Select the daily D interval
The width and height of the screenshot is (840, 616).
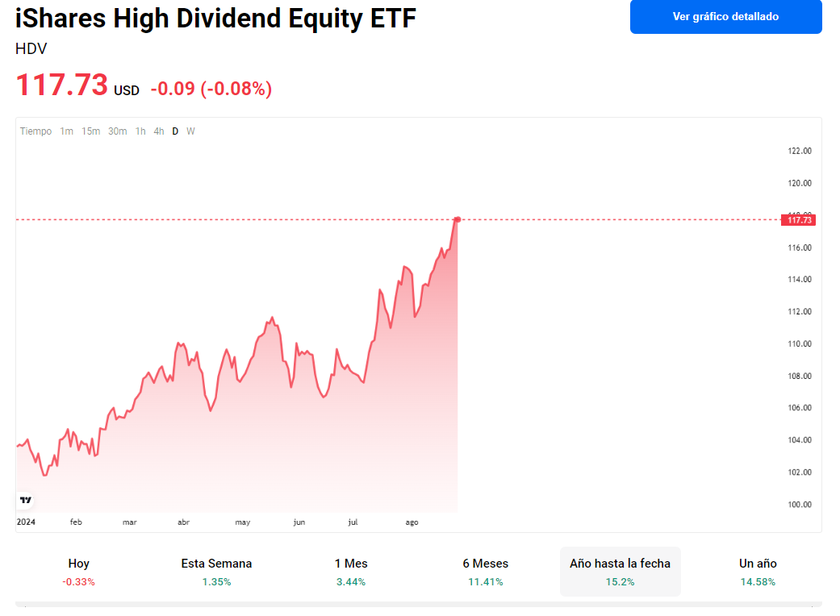pos(175,131)
